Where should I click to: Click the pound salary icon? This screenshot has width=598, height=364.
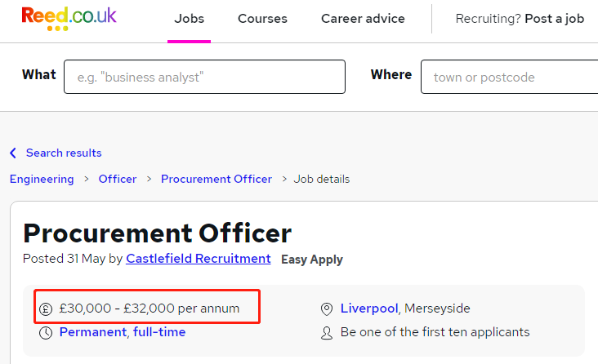(x=46, y=309)
